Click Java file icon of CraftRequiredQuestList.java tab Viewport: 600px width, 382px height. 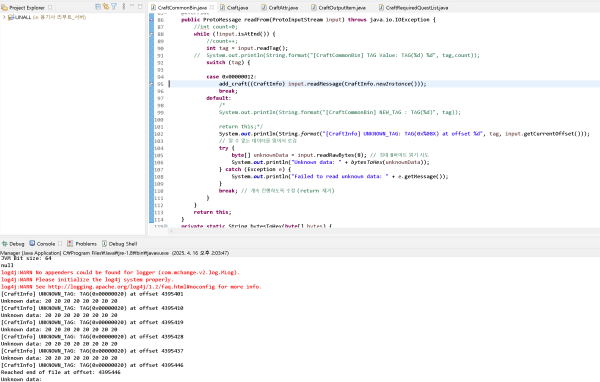[382, 7]
